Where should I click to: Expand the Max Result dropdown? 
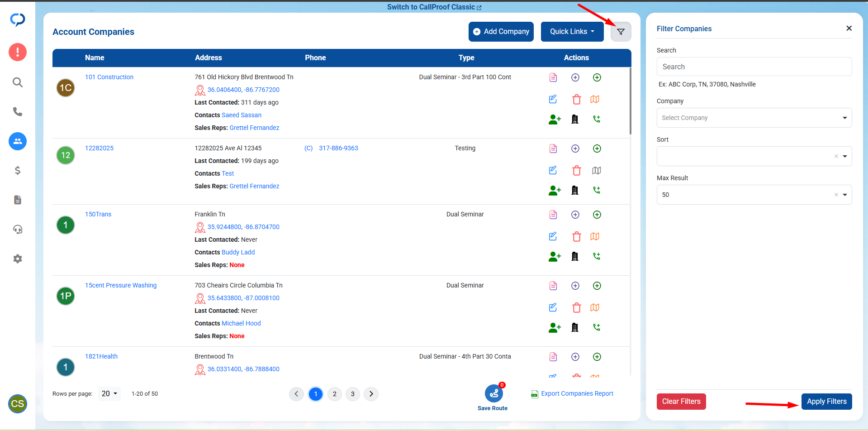[754, 195]
